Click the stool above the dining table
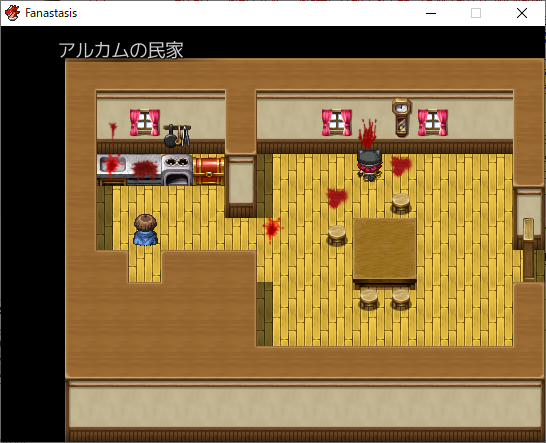 401,203
